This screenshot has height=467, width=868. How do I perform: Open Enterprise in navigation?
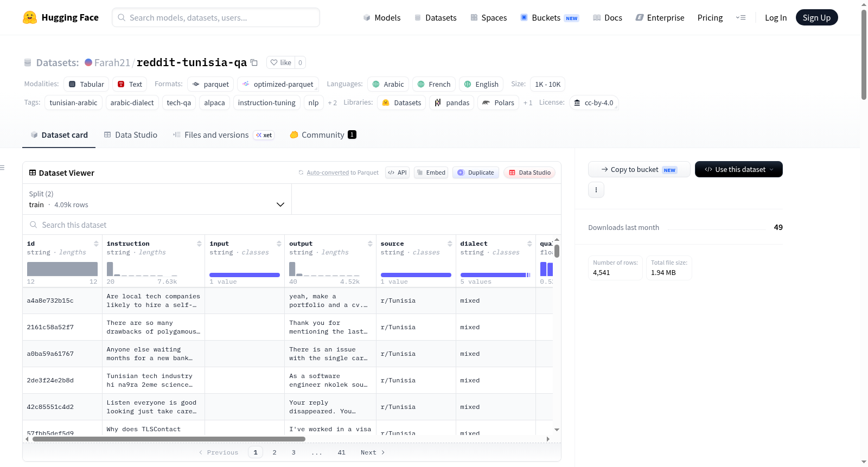[x=660, y=18]
